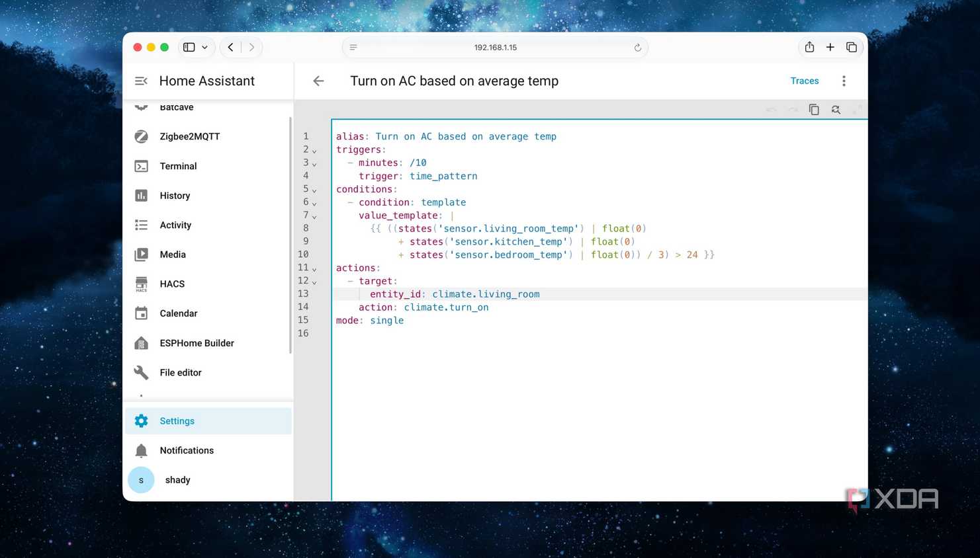Open a new browser tab with plus icon
The width and height of the screenshot is (980, 558).
click(x=830, y=48)
